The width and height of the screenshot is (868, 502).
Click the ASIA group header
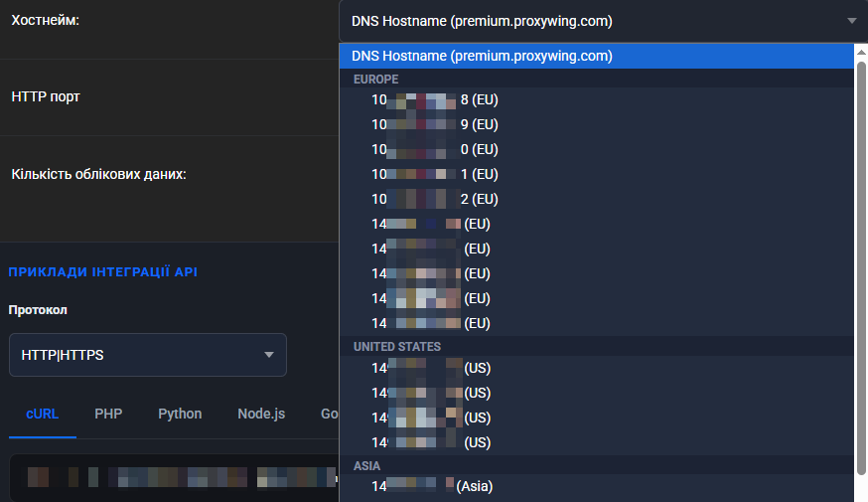click(366, 466)
